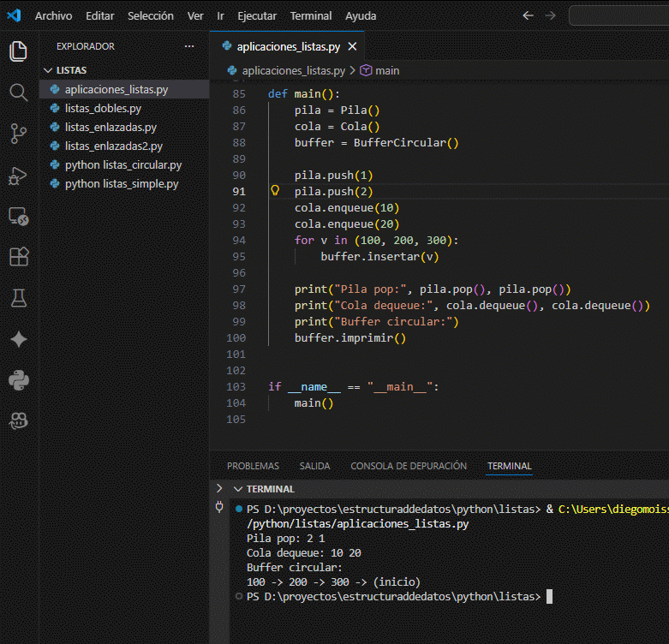Image resolution: width=669 pixels, height=644 pixels.
Task: Close the aplicaciones_listas.py editor tab
Action: click(351, 46)
